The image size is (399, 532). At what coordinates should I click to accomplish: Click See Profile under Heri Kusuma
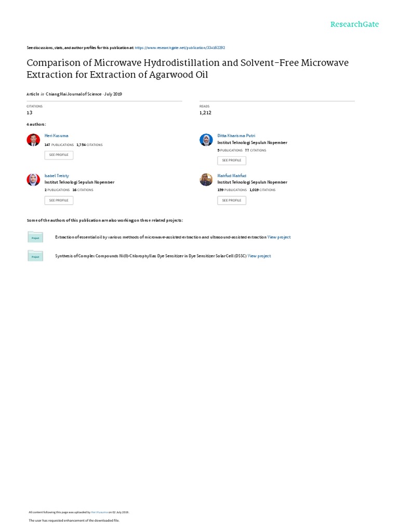[x=59, y=155]
